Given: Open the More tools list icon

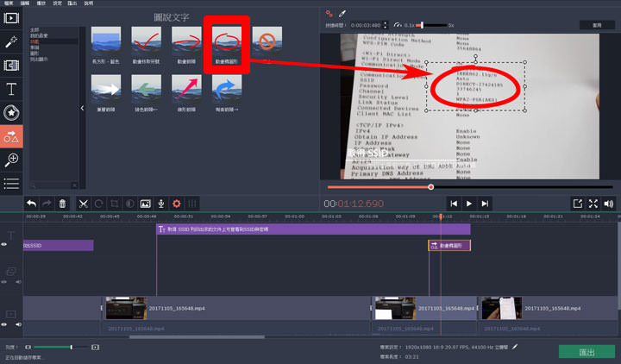Looking at the screenshot, I should pos(11,184).
